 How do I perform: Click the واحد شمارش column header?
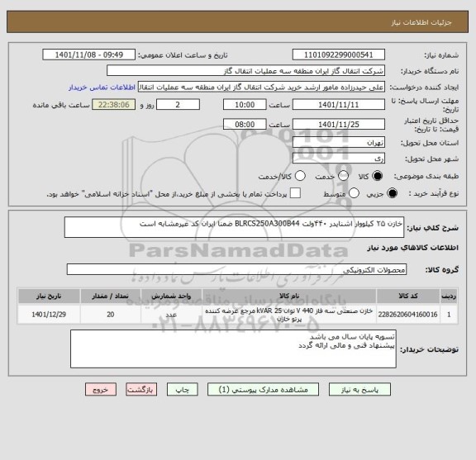[x=171, y=296]
